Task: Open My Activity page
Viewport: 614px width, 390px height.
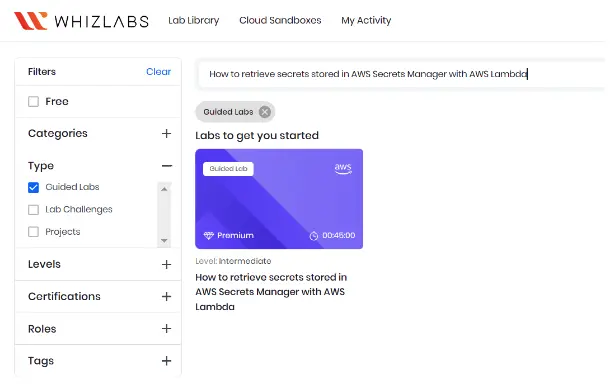Action: point(366,20)
